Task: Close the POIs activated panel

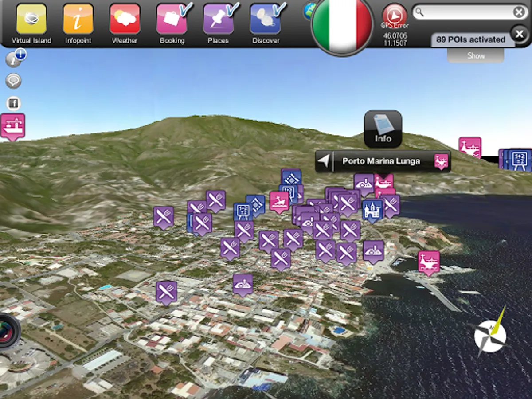Action: (x=519, y=34)
